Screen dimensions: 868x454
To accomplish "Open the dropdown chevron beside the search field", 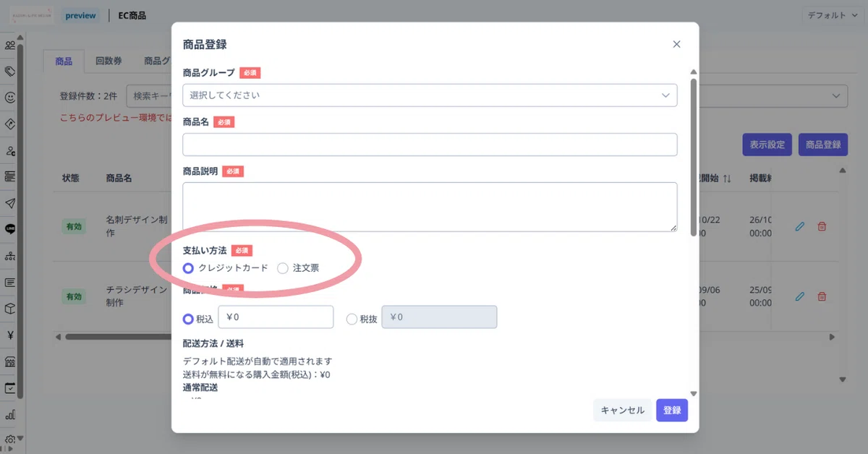I will click(837, 95).
